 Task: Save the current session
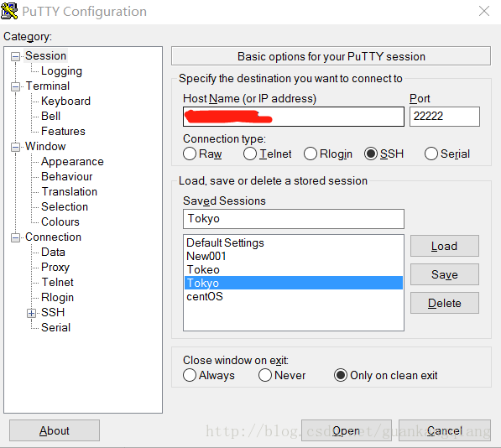tap(445, 274)
